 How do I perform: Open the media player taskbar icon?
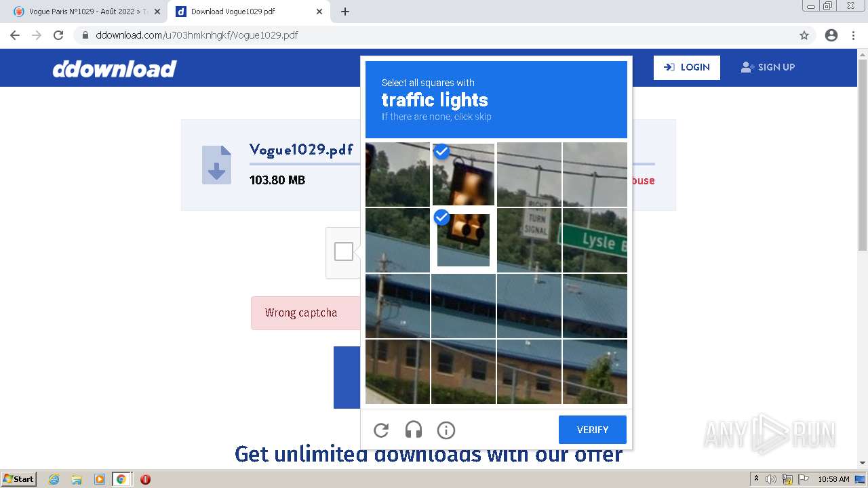[x=99, y=479]
